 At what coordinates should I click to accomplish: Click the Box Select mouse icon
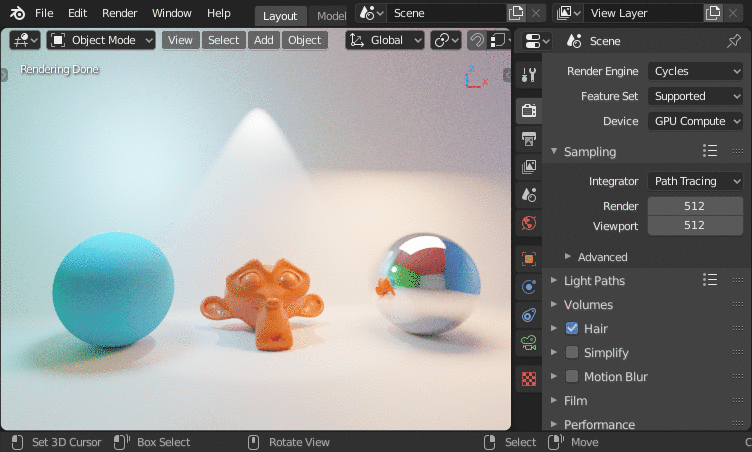coord(121,442)
